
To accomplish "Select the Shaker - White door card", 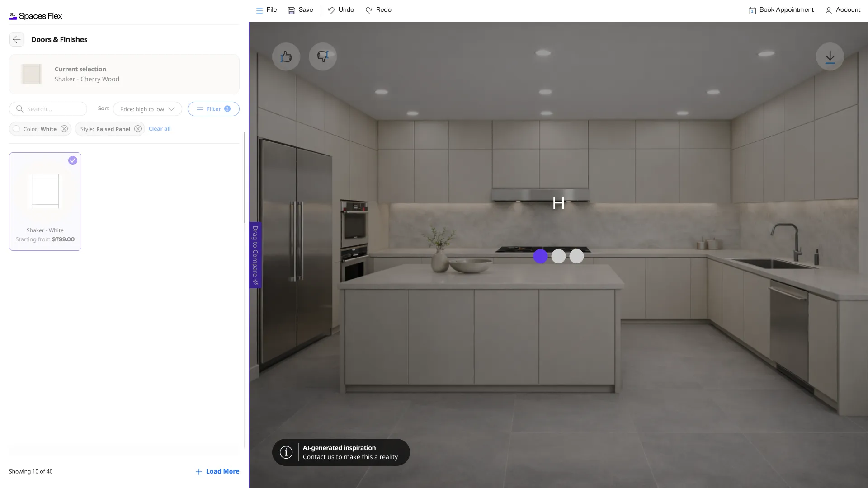I will tap(45, 202).
